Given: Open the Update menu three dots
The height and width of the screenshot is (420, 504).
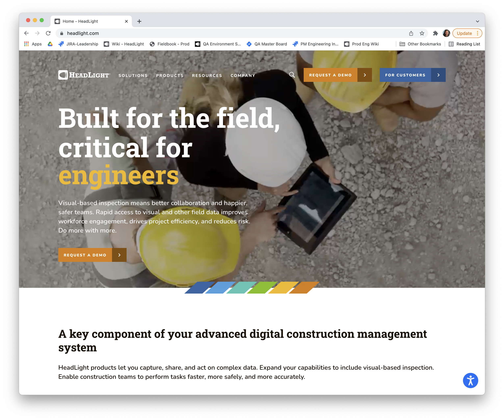Looking at the screenshot, I should pyautogui.click(x=478, y=33).
